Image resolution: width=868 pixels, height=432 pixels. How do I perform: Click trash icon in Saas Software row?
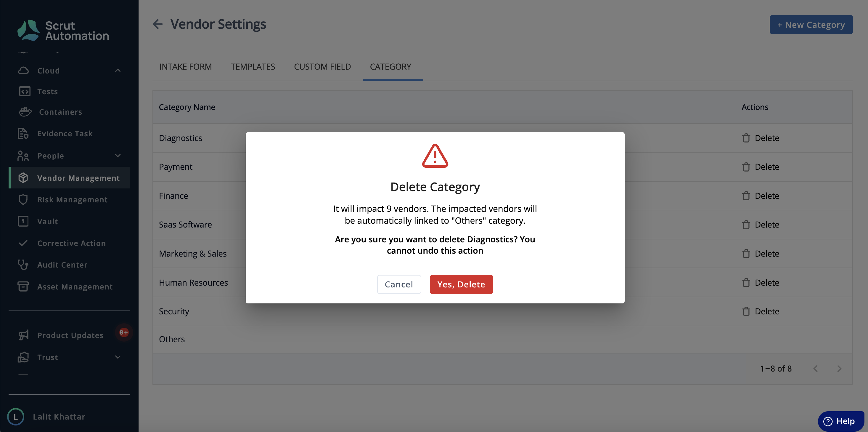coord(746,225)
